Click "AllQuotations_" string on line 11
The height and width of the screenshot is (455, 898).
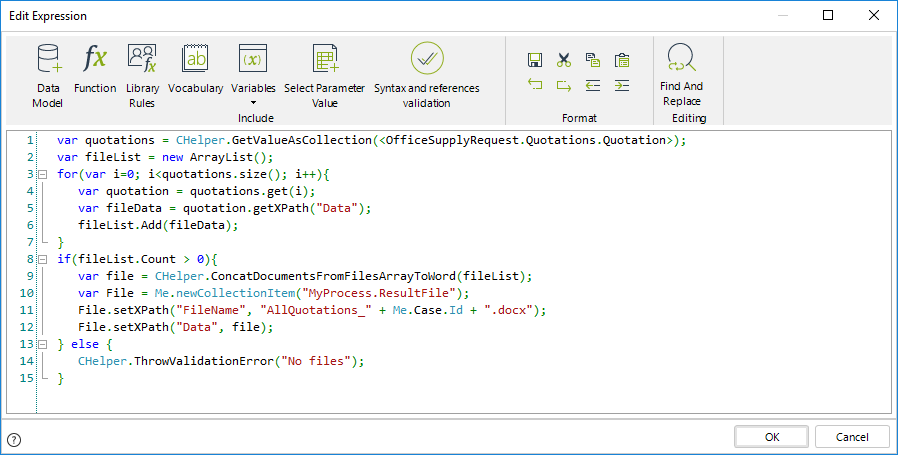pyautogui.click(x=316, y=310)
